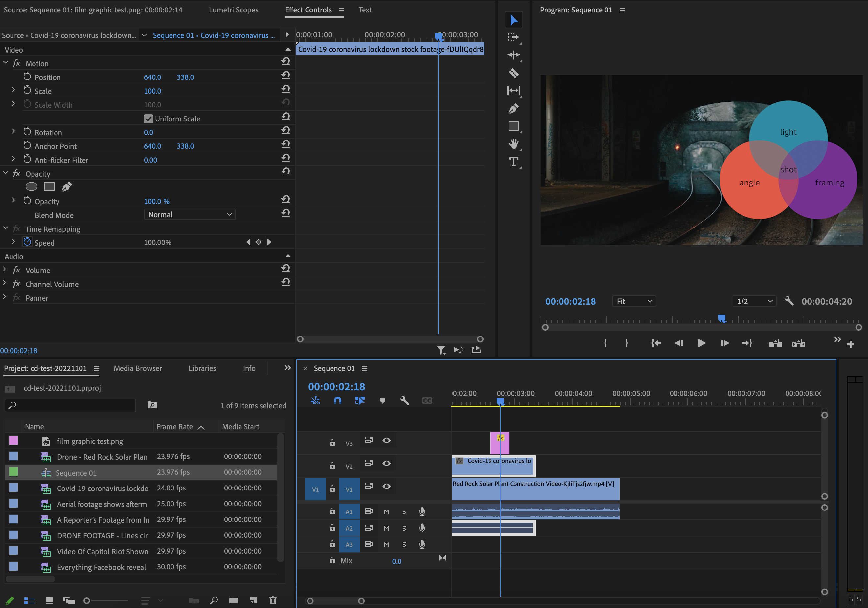Click the Position X value 640.0
This screenshot has width=868, height=608.
(152, 77)
